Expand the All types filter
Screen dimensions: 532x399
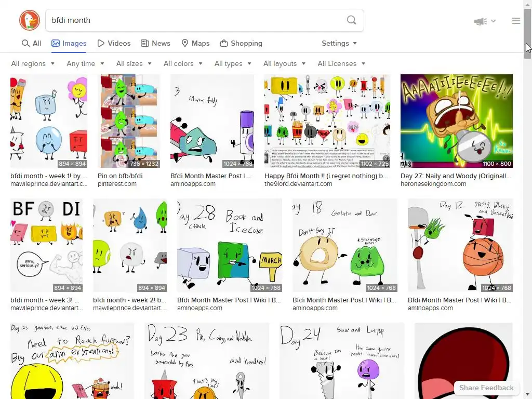coord(233,64)
